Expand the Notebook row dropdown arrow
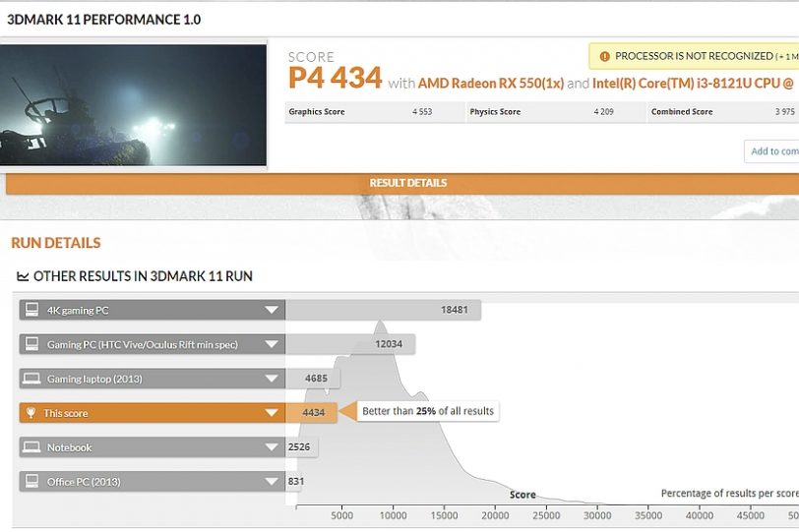This screenshot has height=532, width=799. click(x=272, y=447)
